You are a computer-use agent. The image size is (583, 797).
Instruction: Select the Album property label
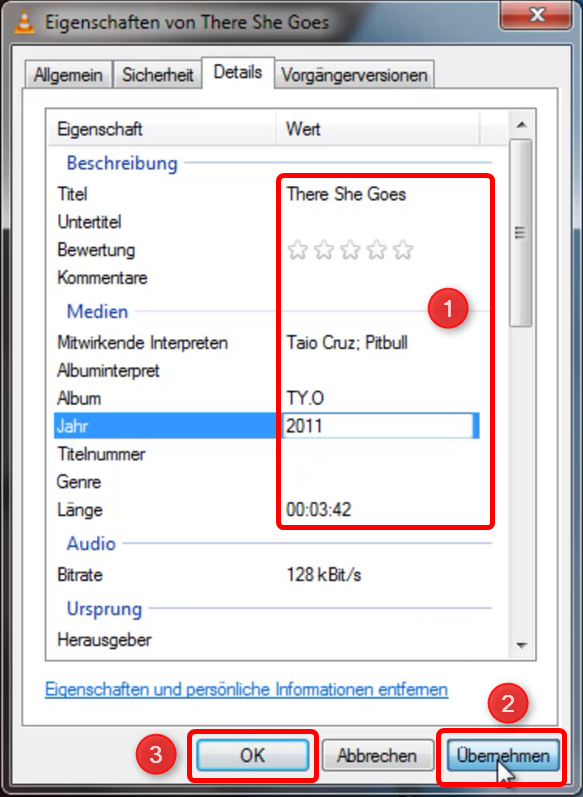click(x=79, y=398)
